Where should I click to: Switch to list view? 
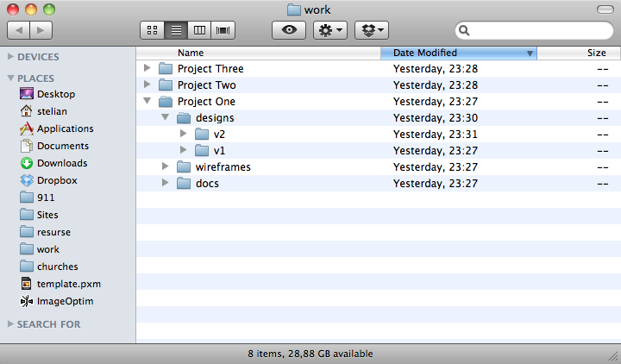(176, 30)
